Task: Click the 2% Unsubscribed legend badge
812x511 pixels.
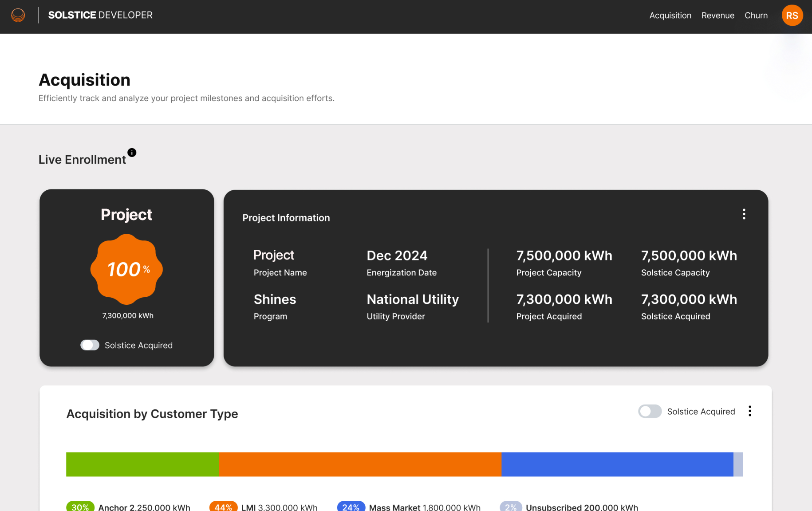Action: pyautogui.click(x=511, y=507)
